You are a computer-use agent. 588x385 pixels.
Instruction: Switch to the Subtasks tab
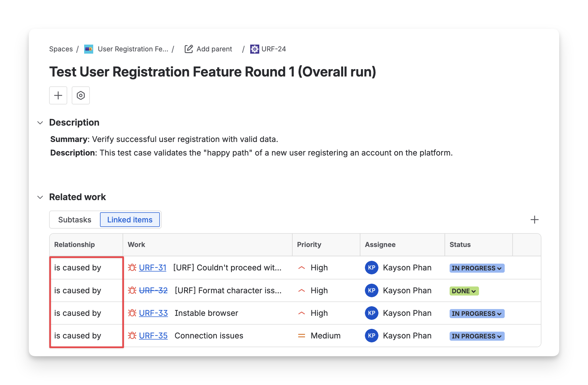click(75, 220)
